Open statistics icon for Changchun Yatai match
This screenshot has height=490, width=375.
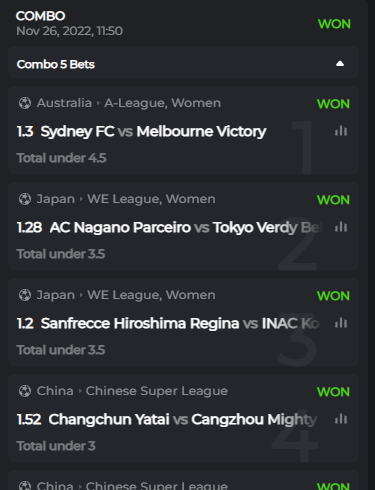341,419
